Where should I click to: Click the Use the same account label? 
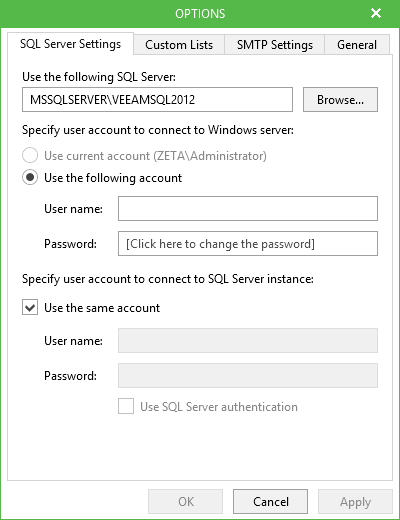tap(102, 308)
